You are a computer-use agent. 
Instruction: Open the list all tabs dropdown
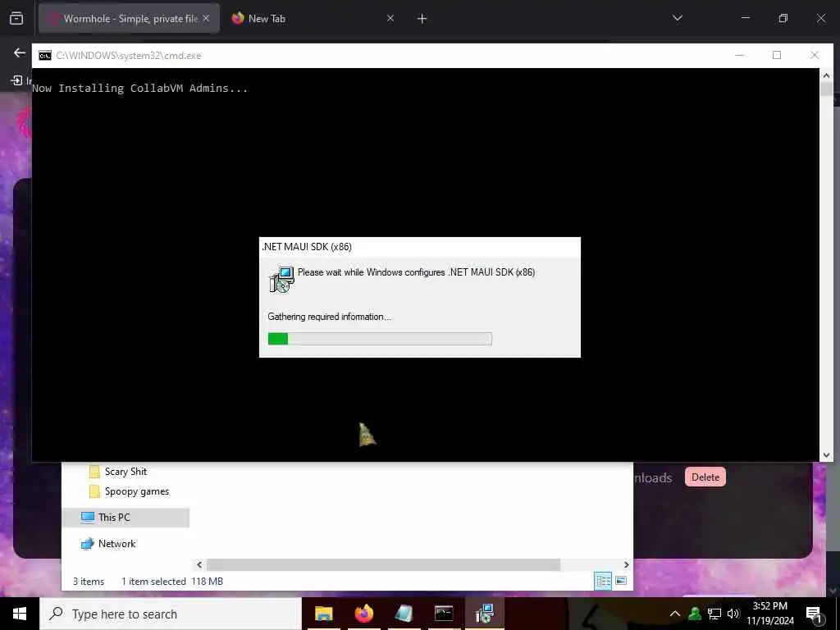click(x=677, y=18)
